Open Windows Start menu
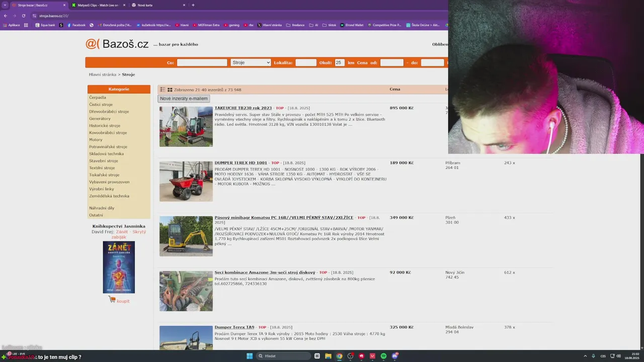 tap(250, 356)
